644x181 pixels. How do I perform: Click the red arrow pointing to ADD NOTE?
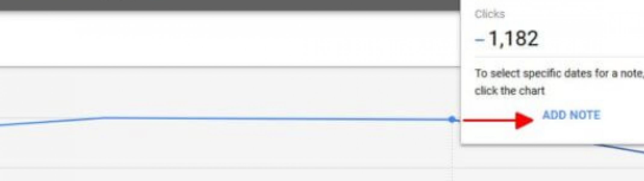point(498,120)
